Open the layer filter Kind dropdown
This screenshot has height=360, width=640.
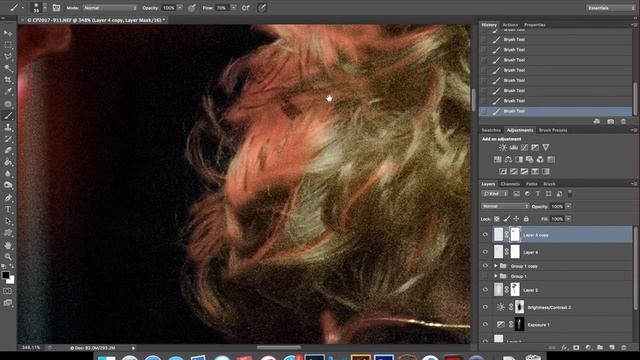pyautogui.click(x=495, y=194)
